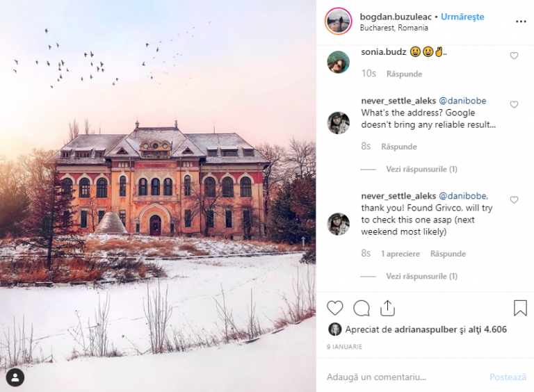534x392 pixels.
Task: Open the @danibobe mention in first question
Action: pyautogui.click(x=462, y=101)
